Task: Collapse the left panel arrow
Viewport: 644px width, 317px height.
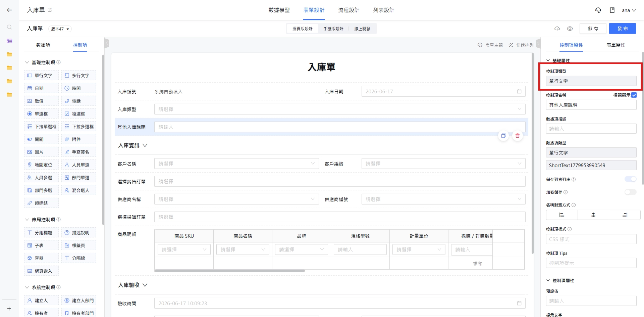Action: pos(107,43)
